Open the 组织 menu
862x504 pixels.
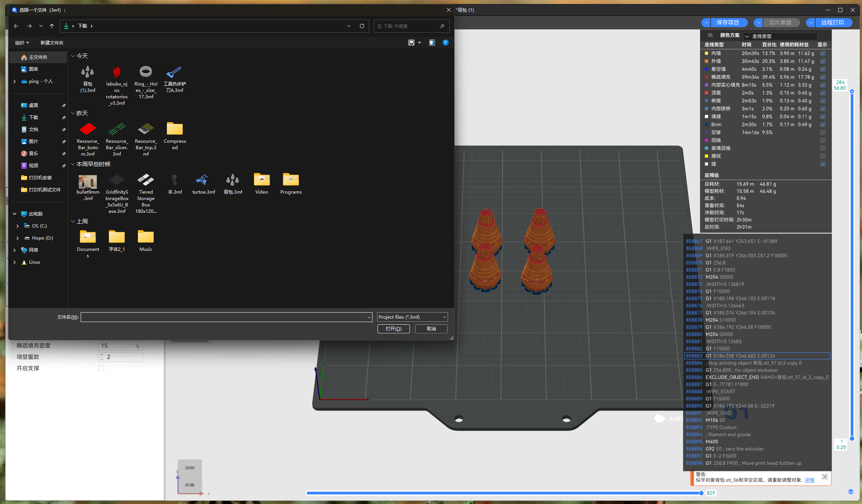click(22, 43)
